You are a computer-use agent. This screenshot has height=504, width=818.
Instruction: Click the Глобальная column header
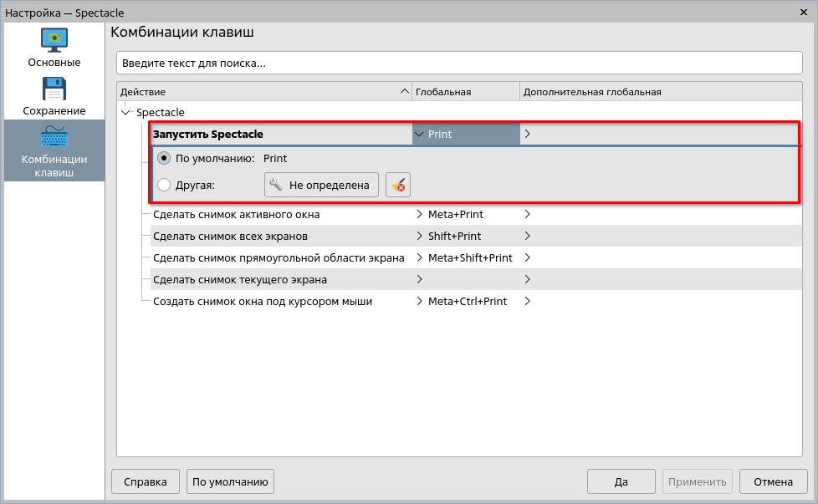(x=465, y=92)
